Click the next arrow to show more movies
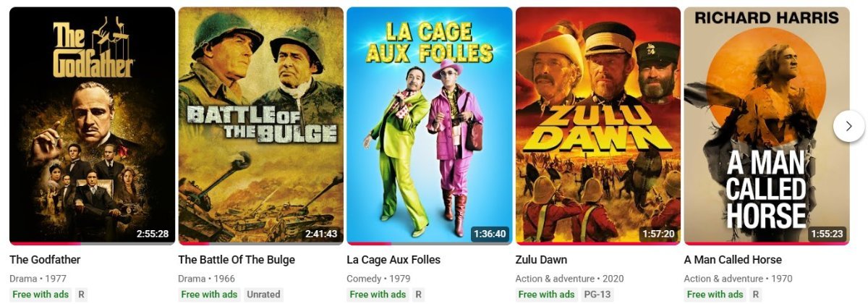868x304 pixels. click(x=848, y=126)
